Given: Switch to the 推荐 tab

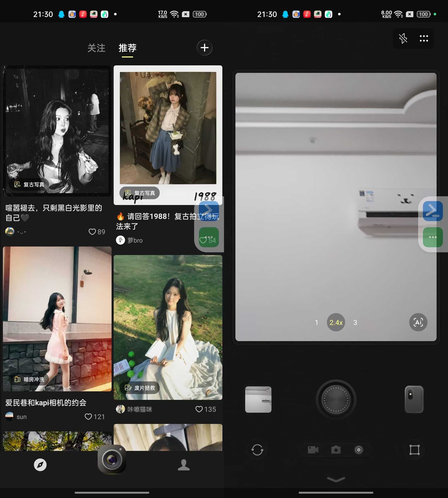Looking at the screenshot, I should pyautogui.click(x=127, y=48).
